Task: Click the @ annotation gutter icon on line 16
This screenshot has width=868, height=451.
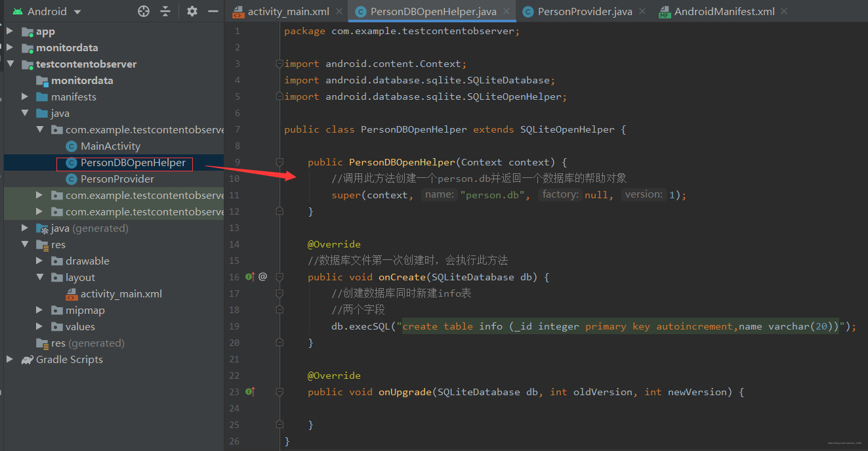Action: (x=262, y=277)
